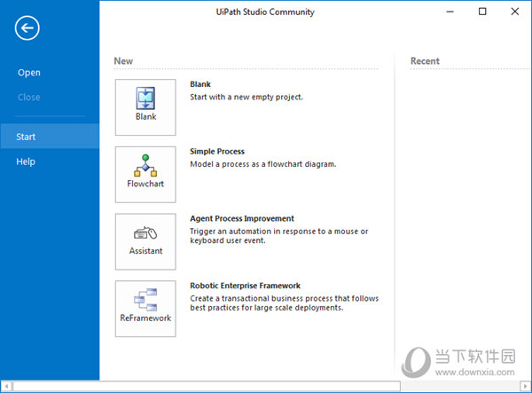Select the Blank project template tile
This screenshot has width=532, height=393.
point(145,107)
